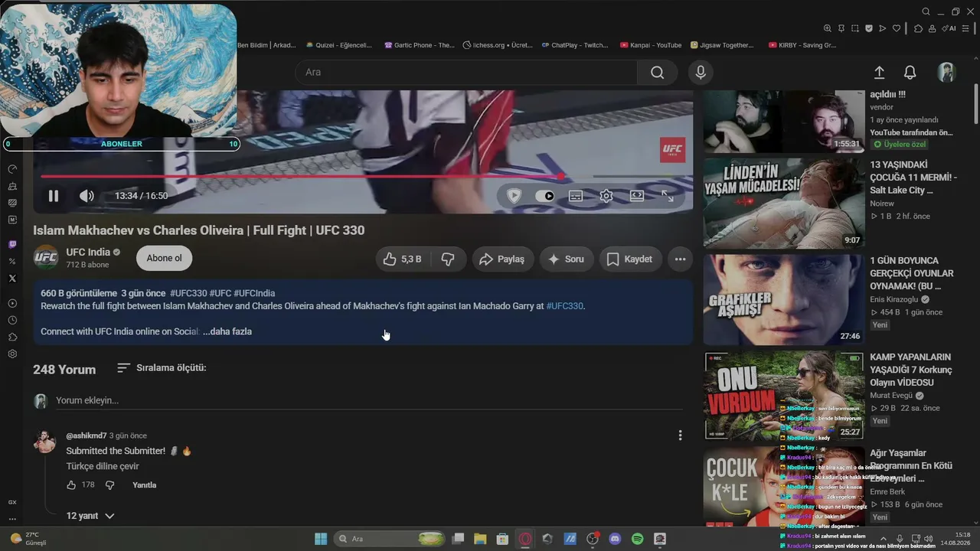980x551 pixels.
Task: Open the UFC India channel avatar
Action: pos(46,258)
